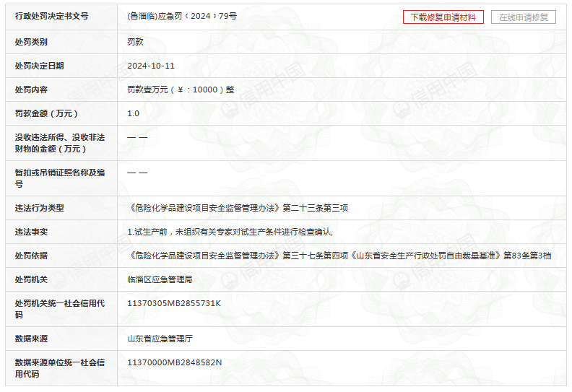Viewport: 572px width, 392px height.
Task: Select the credit code 11370305MB2855731K
Action: click(x=174, y=303)
